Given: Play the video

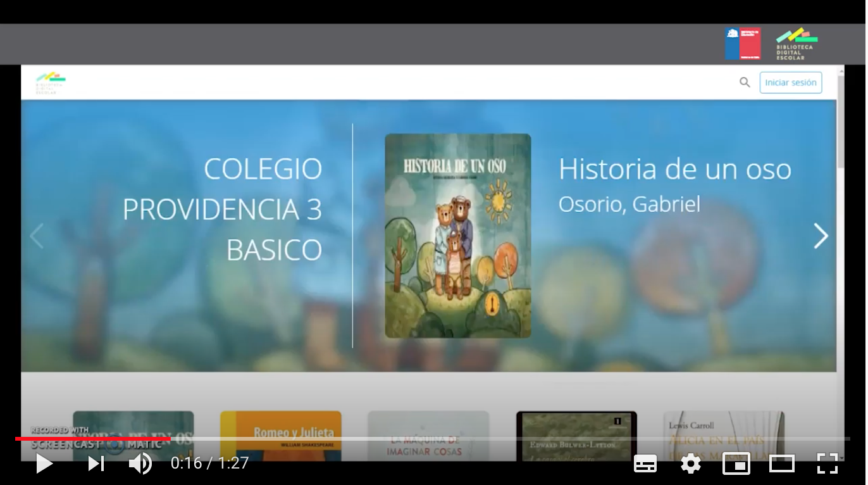Looking at the screenshot, I should pyautogui.click(x=44, y=463).
